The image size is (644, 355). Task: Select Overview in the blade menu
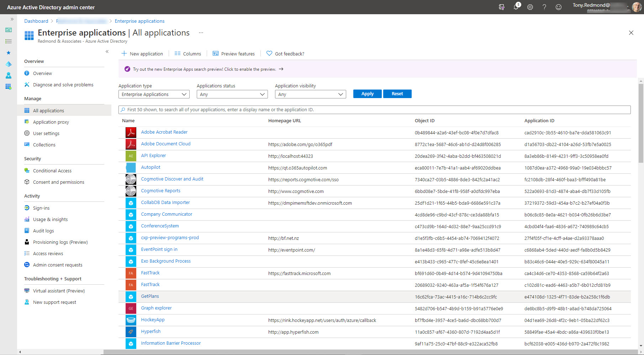(x=42, y=73)
